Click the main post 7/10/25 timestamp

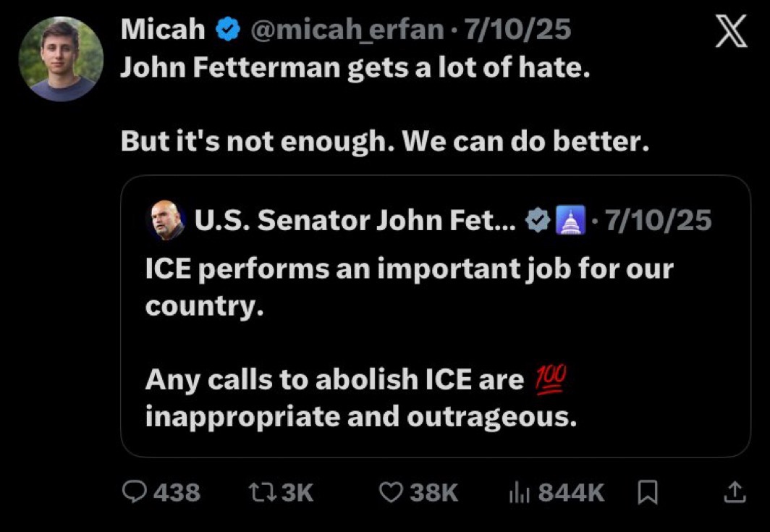[517, 30]
